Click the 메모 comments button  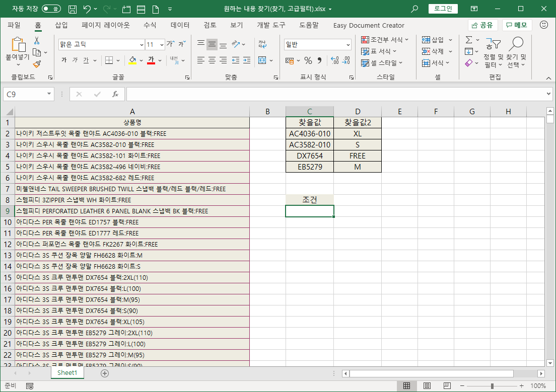point(517,25)
